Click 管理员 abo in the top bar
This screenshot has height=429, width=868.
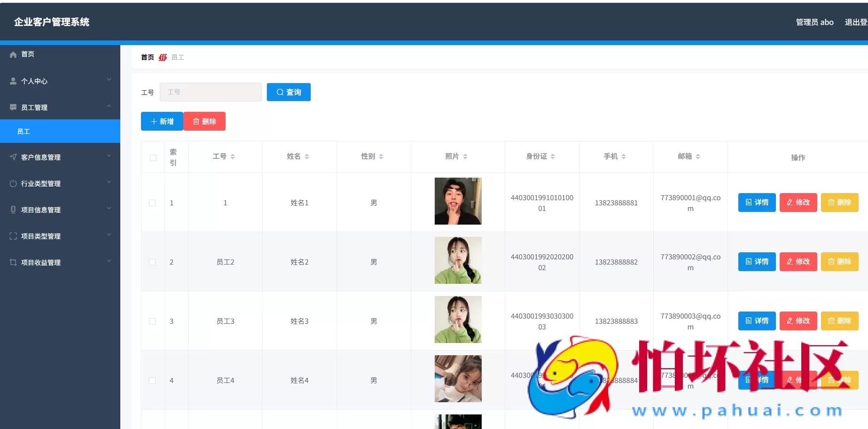point(814,22)
